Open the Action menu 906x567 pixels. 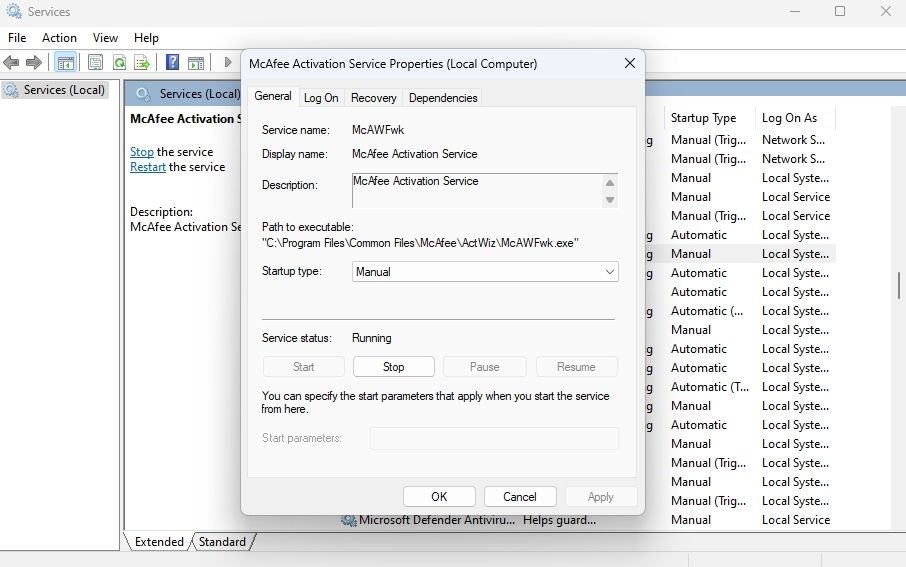pos(59,37)
